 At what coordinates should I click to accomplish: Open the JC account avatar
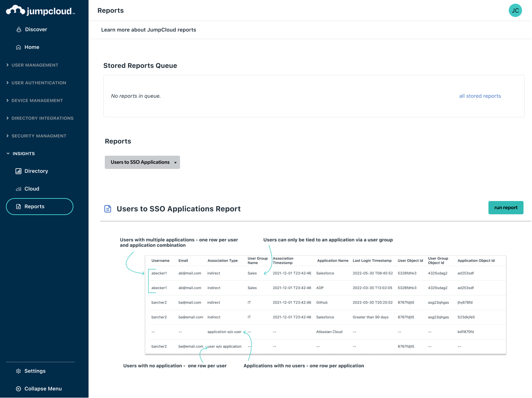[x=515, y=10]
